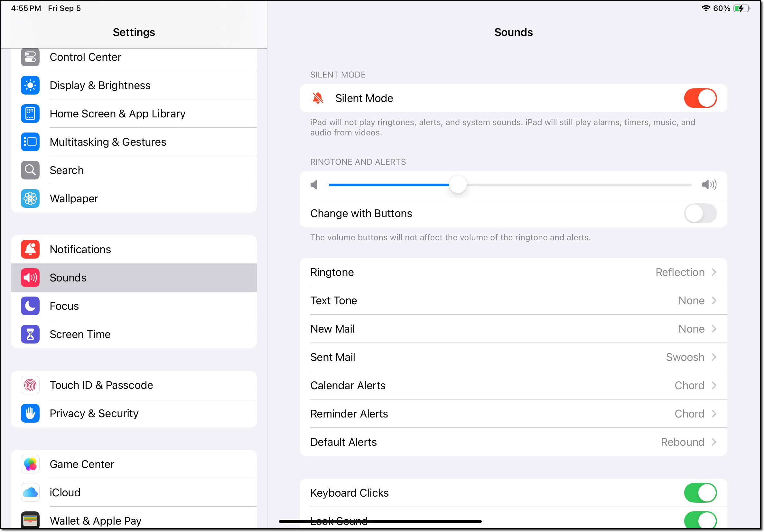Tap the home indicator bar
The width and height of the screenshot is (764, 532).
pos(380,521)
